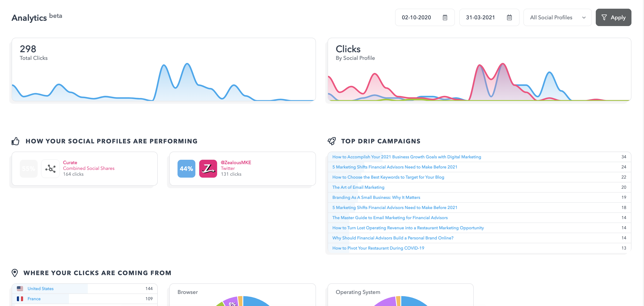Image resolution: width=644 pixels, height=306 pixels.
Task: Click the '164 clicks' Curate count
Action: pyautogui.click(x=73, y=174)
